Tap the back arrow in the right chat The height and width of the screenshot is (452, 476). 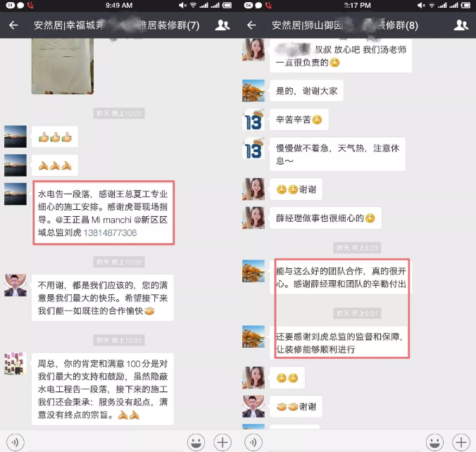251,25
